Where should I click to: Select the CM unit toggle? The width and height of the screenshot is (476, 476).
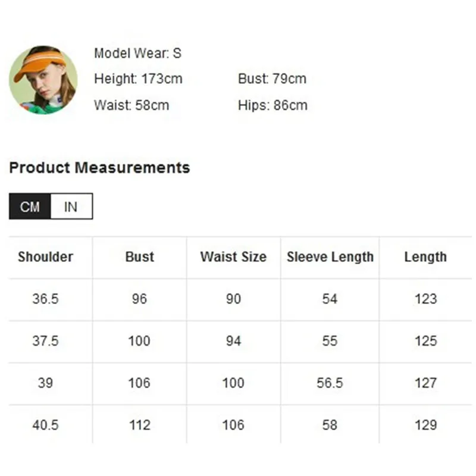[30, 206]
